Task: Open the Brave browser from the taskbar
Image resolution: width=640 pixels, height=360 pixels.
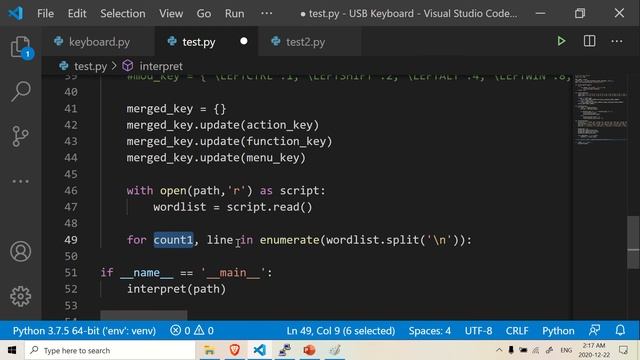Action: [x=235, y=350]
